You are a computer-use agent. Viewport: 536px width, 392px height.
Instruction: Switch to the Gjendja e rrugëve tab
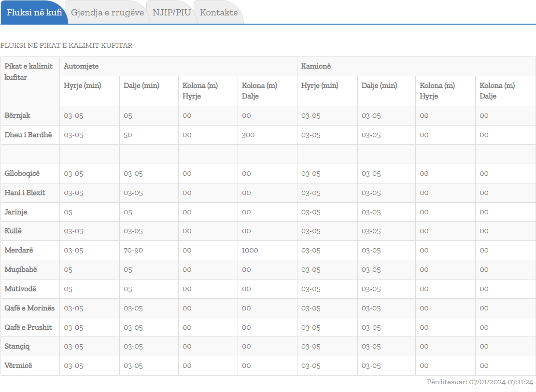pyautogui.click(x=107, y=13)
